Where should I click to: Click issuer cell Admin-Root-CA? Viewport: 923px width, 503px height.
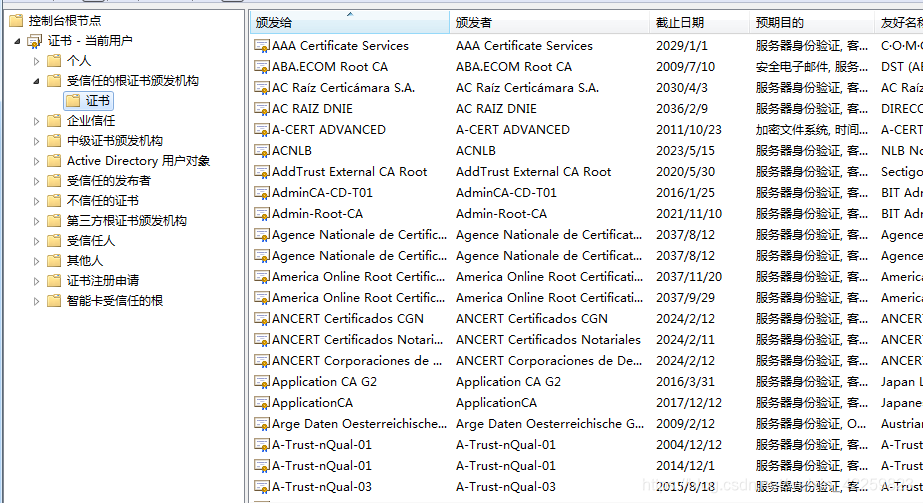pos(501,214)
